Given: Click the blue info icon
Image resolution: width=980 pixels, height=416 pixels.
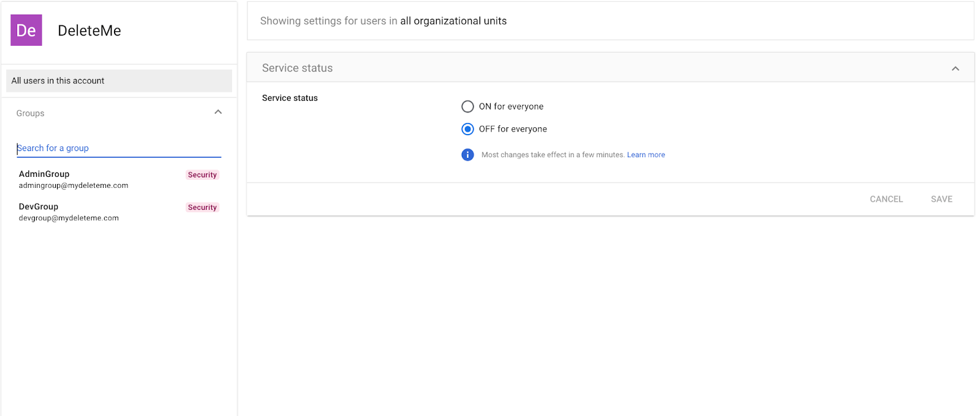Looking at the screenshot, I should point(467,155).
